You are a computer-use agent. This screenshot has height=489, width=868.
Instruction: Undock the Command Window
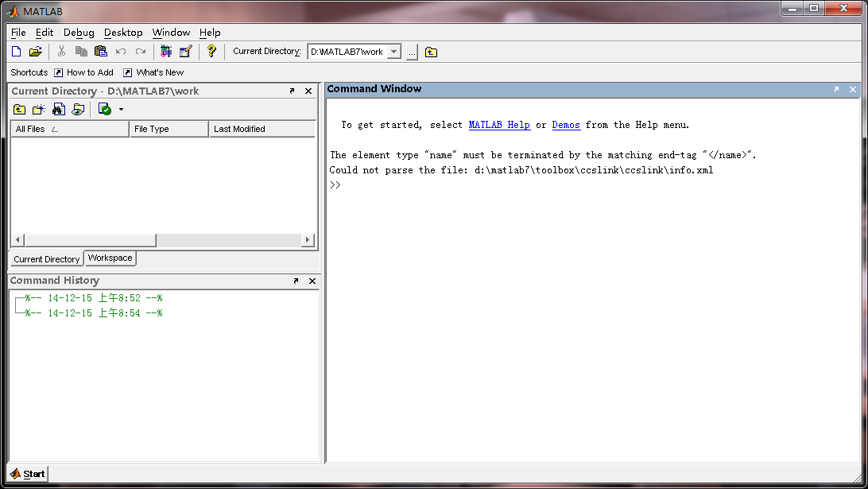[836, 89]
